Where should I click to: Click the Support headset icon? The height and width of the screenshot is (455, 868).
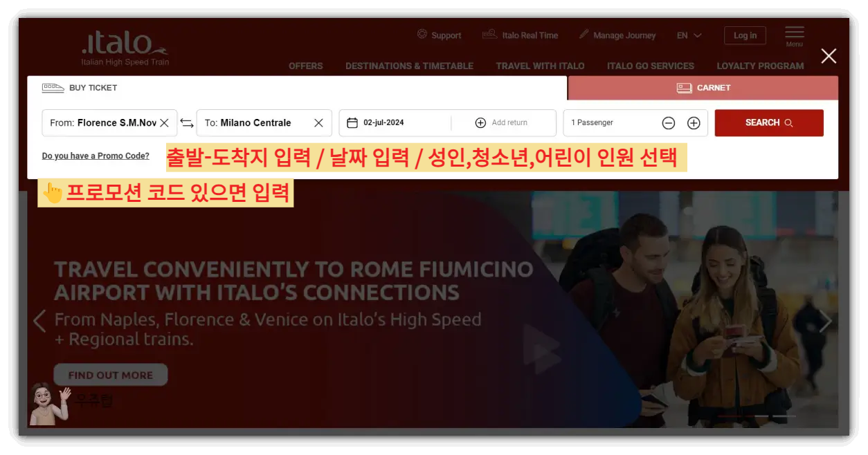(422, 34)
